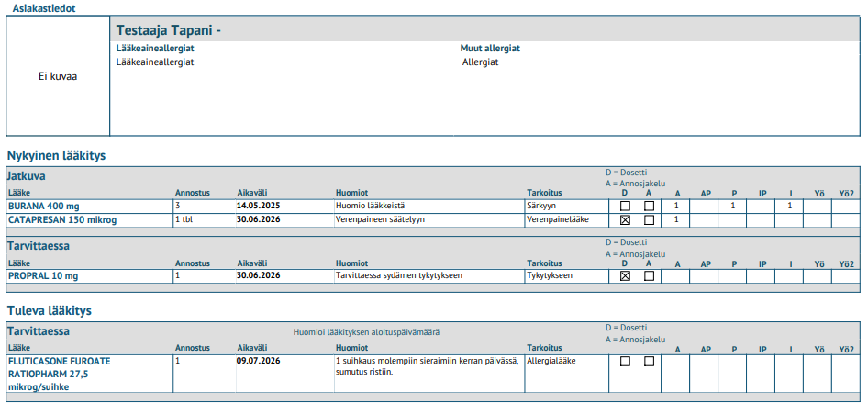The height and width of the screenshot is (414, 868).
Task: Check the Dosetti box for BURANA 400 mg
Action: [x=625, y=206]
